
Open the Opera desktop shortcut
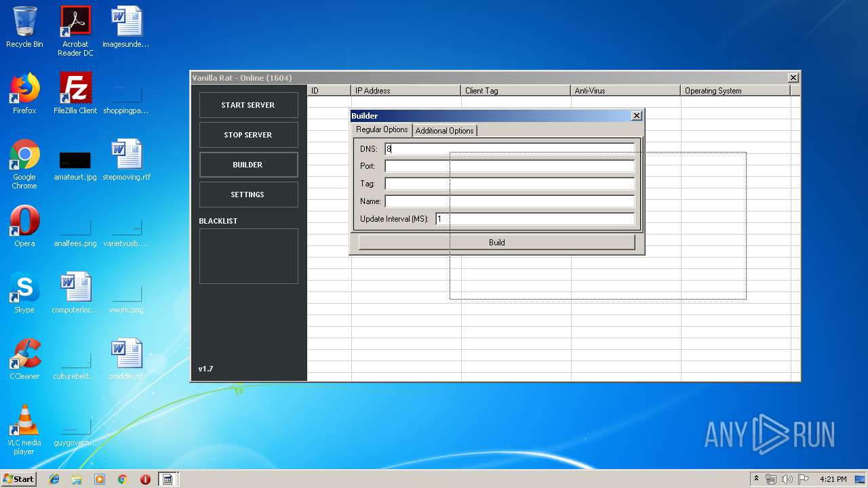[x=24, y=226]
